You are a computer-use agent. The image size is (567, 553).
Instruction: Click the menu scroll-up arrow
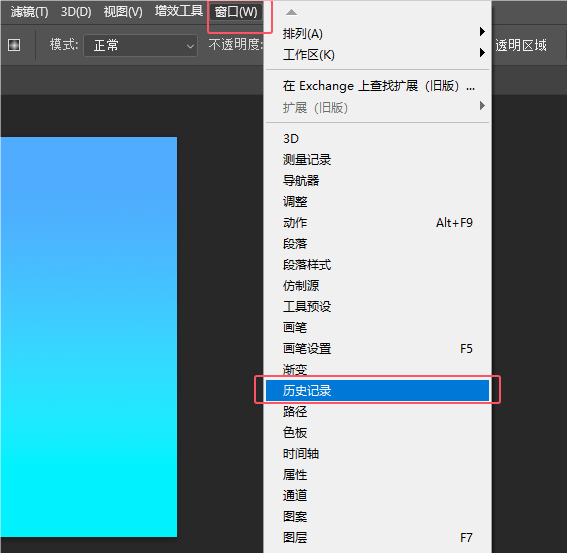click(291, 13)
